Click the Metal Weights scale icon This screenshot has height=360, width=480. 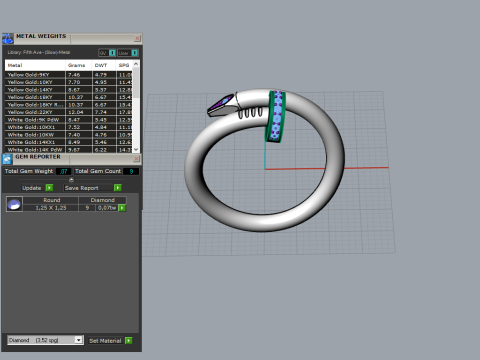(x=7, y=39)
